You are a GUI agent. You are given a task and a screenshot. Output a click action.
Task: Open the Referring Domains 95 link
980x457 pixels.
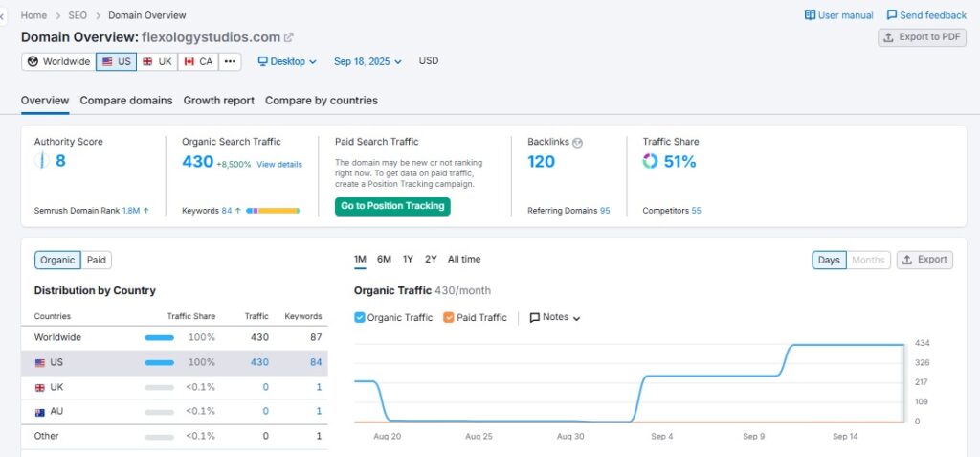coord(605,211)
